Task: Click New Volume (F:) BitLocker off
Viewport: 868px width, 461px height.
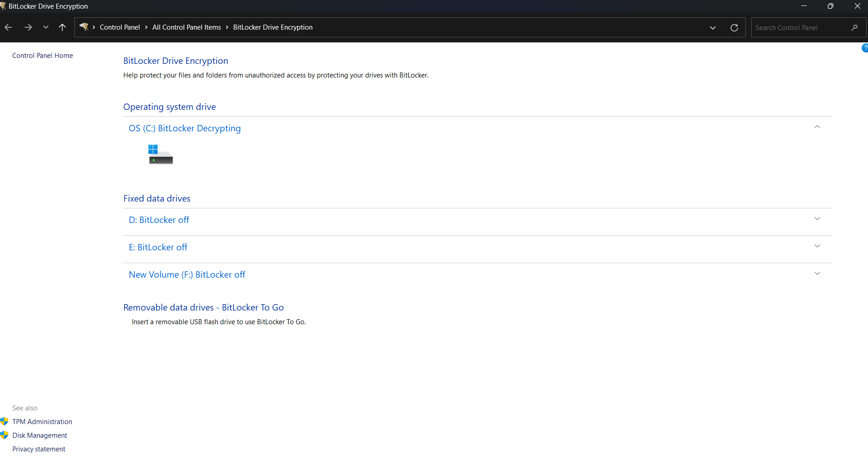Action: (x=187, y=275)
